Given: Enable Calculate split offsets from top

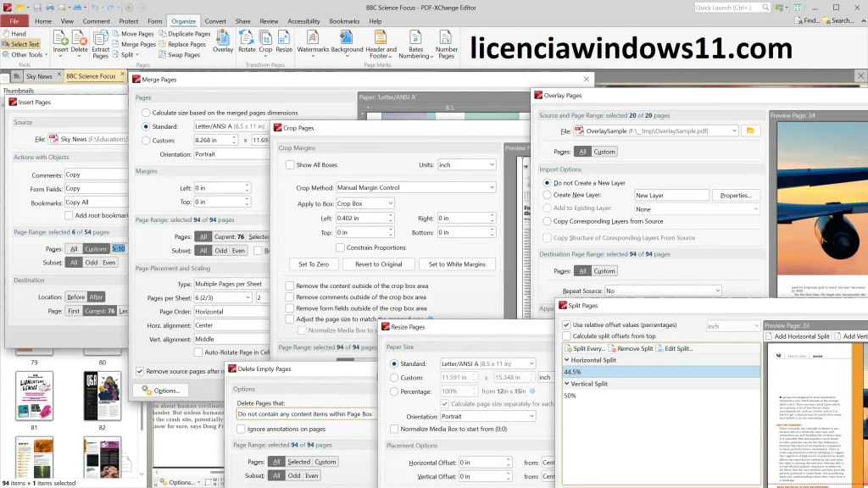Looking at the screenshot, I should pyautogui.click(x=566, y=336).
